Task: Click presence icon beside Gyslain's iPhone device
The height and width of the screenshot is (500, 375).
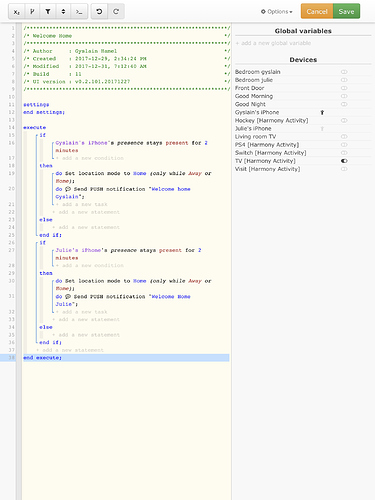Action: pos(322,112)
